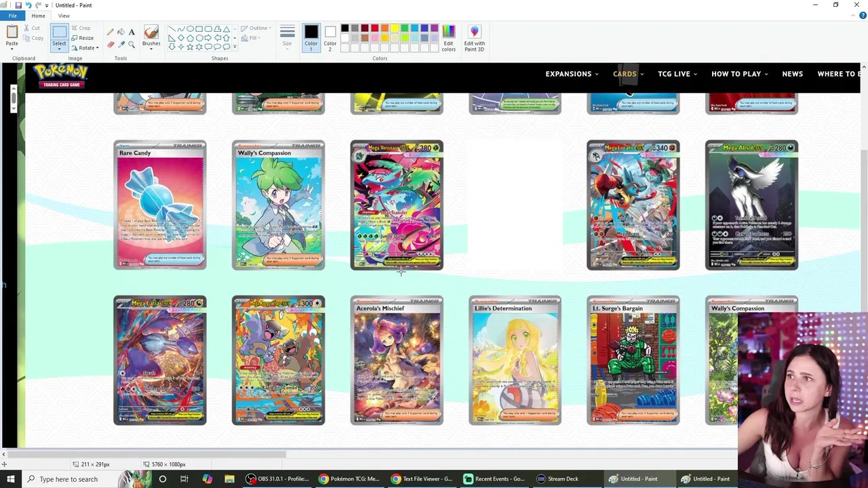Open Edit colors dialog

(448, 39)
